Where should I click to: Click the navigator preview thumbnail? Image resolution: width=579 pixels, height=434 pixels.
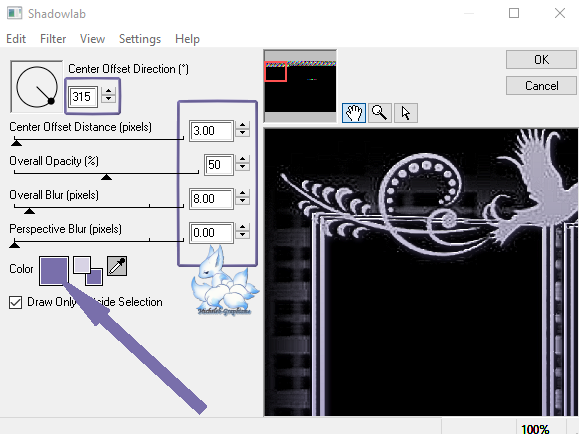point(300,86)
